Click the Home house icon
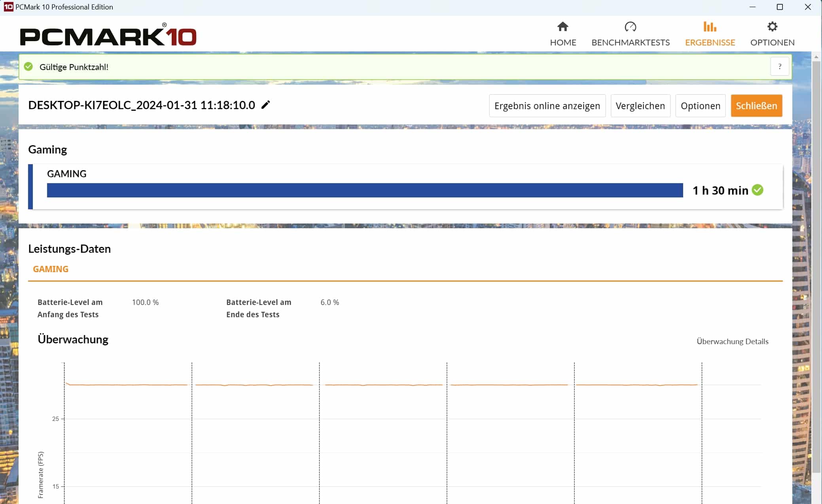 point(563,27)
